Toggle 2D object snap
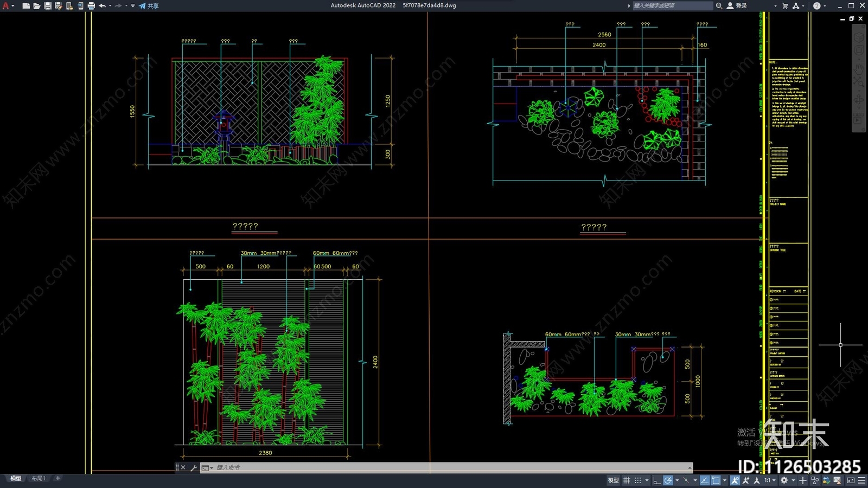The width and height of the screenshot is (868, 488). point(716,480)
